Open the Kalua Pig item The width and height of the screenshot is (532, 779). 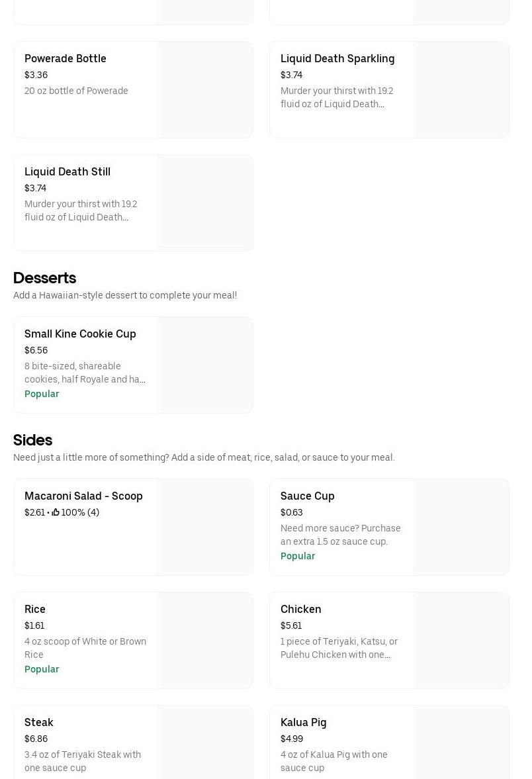(x=304, y=723)
